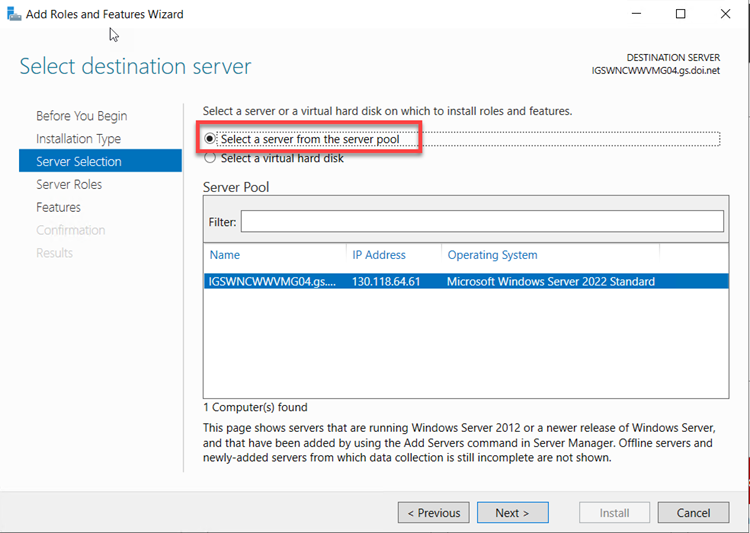750x533 pixels.
Task: Jump to the Server Roles step
Action: (x=69, y=185)
